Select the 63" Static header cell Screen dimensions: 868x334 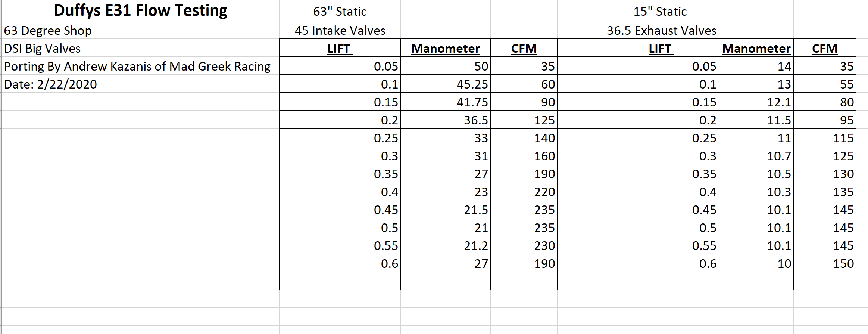point(340,11)
